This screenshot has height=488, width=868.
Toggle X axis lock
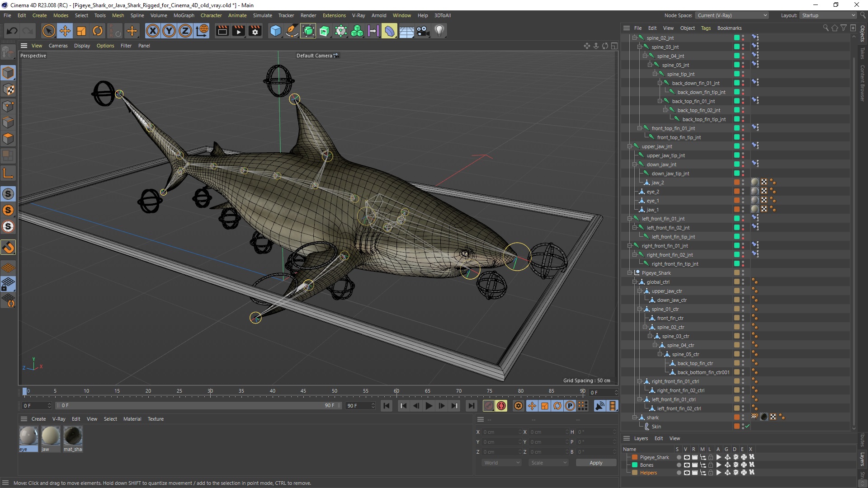153,31
